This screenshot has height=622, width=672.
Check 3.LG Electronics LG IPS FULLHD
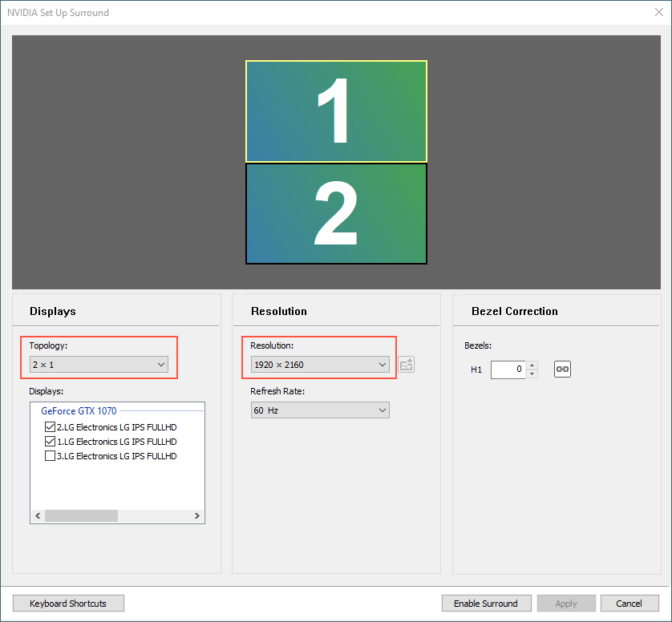tap(51, 456)
